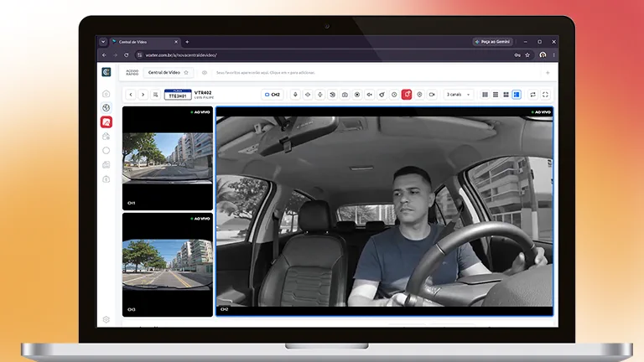Click the VTR402 vehicle name text
The image size is (644, 362).
(203, 93)
